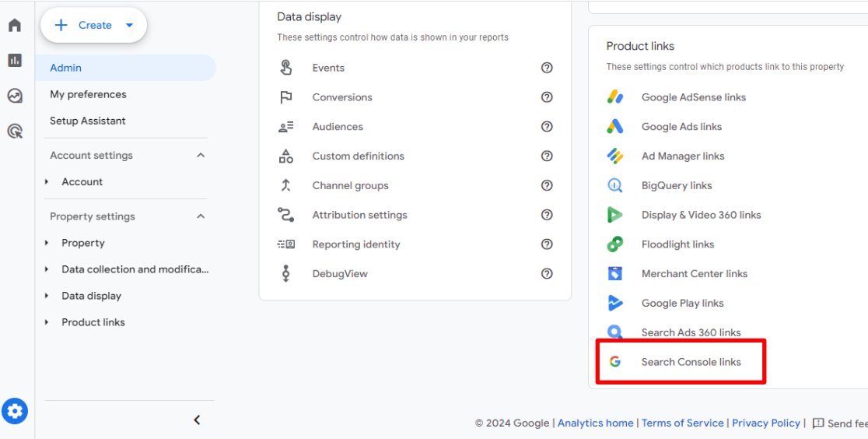This screenshot has width=868, height=439.
Task: Click the Channel groups merge icon
Action: (285, 185)
